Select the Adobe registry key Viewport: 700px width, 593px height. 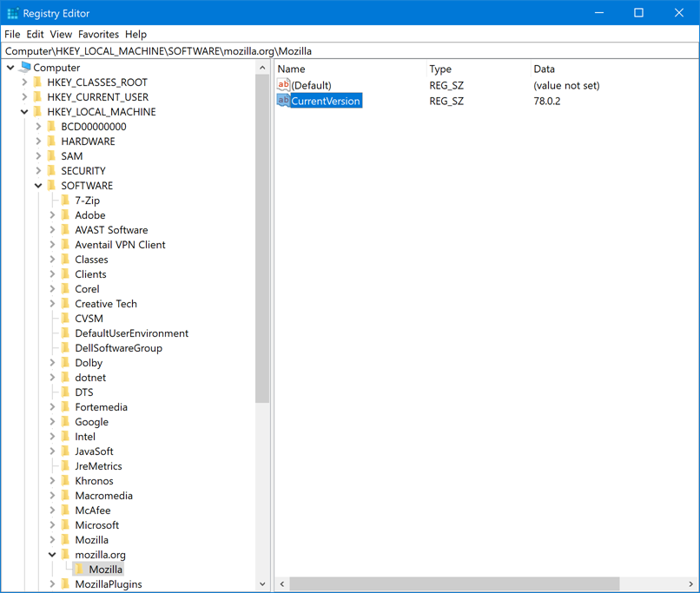pos(89,214)
